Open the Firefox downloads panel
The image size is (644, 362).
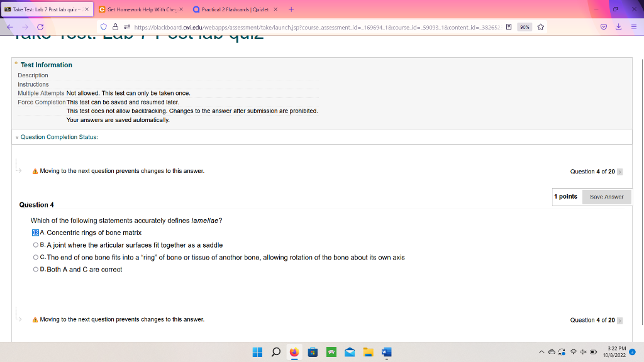pos(619,26)
